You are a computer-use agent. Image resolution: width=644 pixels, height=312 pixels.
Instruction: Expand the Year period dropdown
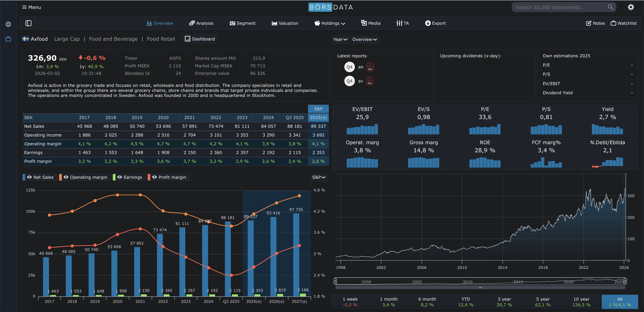point(340,39)
